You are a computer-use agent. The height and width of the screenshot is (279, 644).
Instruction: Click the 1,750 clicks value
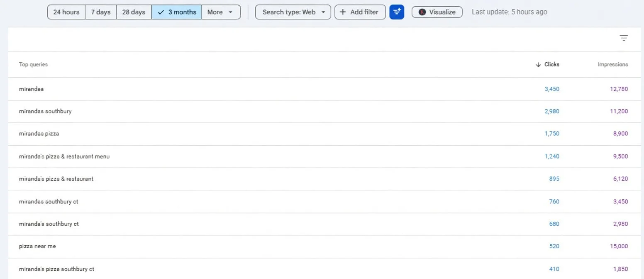[552, 134]
